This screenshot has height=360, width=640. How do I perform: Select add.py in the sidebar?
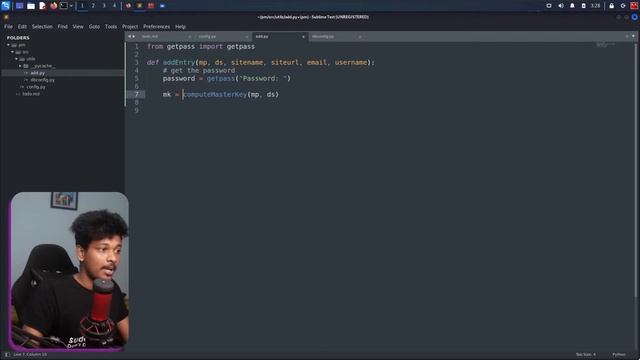coord(38,73)
